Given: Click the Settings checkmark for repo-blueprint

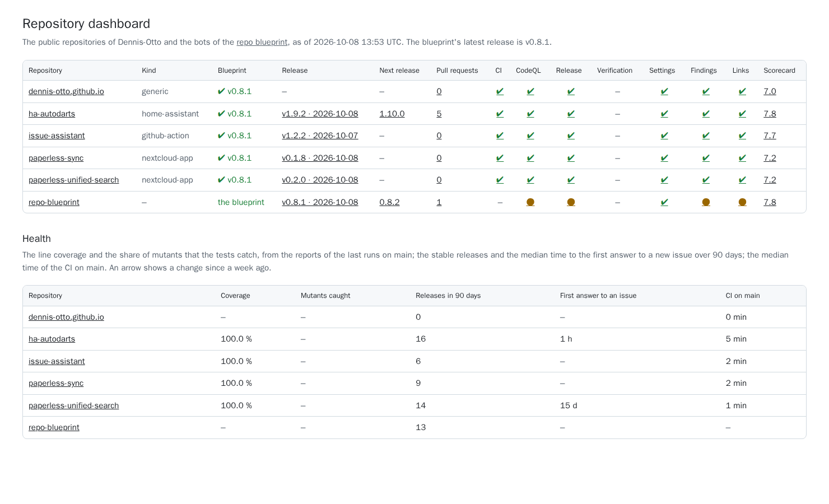Looking at the screenshot, I should [x=664, y=202].
